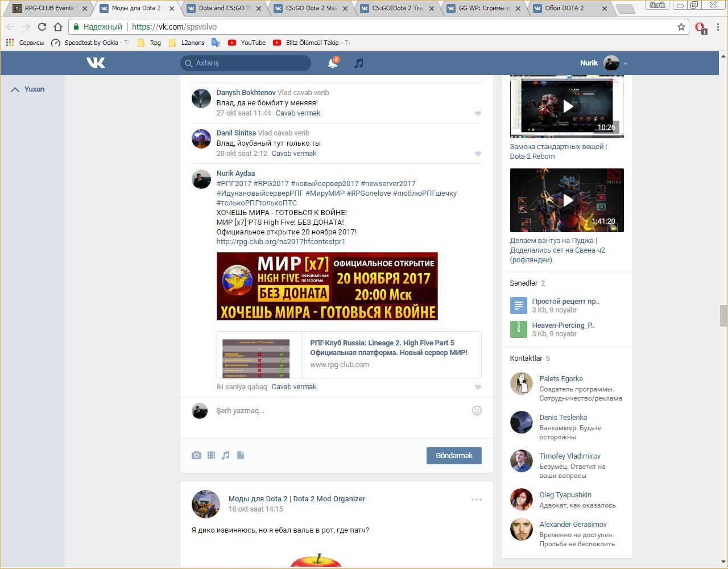Play the 1:41:20 Pudge video
The image size is (728, 569).
[x=567, y=200]
